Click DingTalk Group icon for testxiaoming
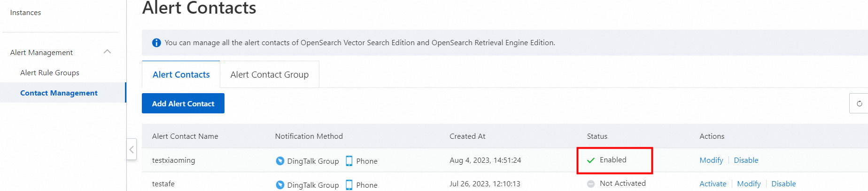 pos(280,161)
